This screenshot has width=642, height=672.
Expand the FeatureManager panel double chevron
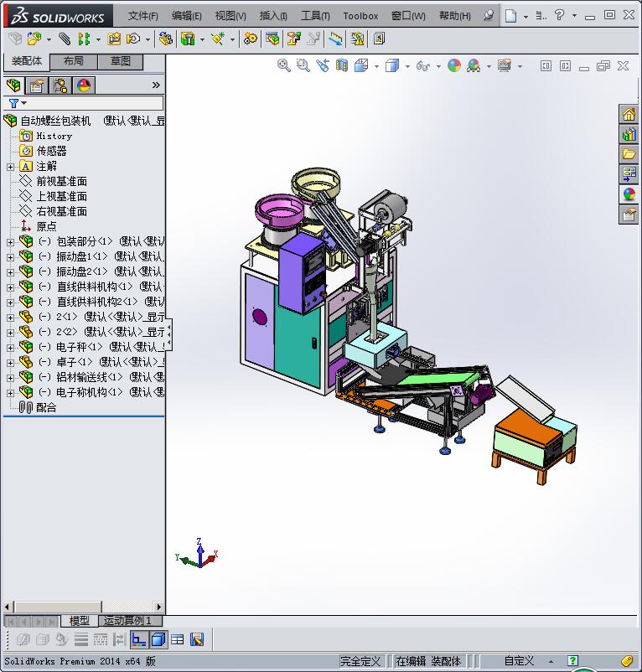point(156,85)
